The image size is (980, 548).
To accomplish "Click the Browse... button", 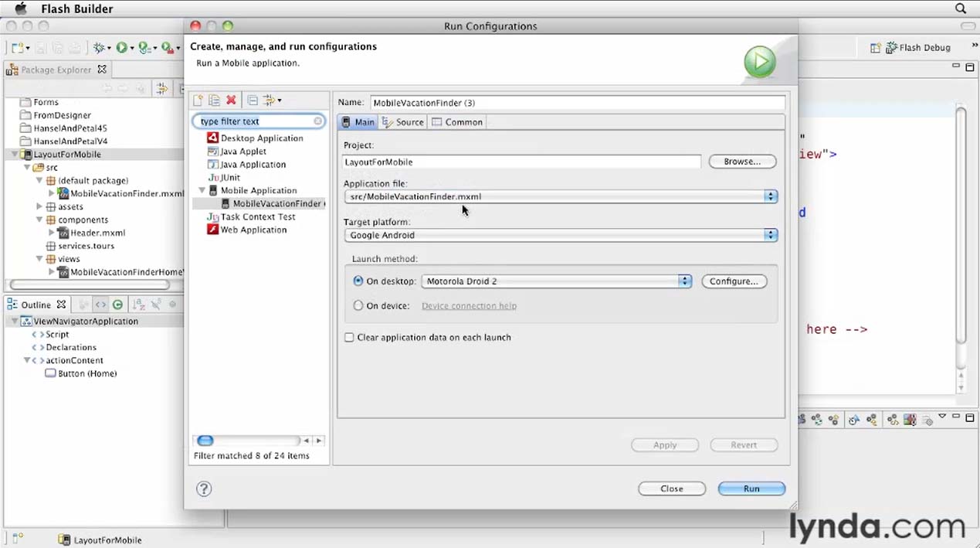I will [x=742, y=162].
